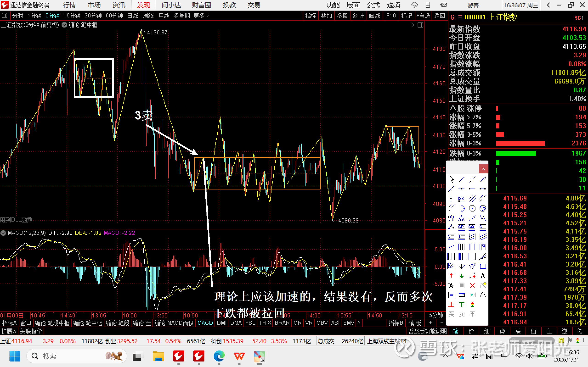
Task: Pick the green down-arrow marker tool
Action: [x=461, y=276]
